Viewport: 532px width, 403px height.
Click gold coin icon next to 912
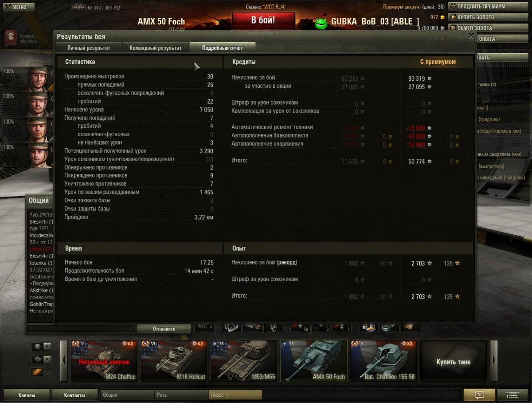tap(443, 17)
